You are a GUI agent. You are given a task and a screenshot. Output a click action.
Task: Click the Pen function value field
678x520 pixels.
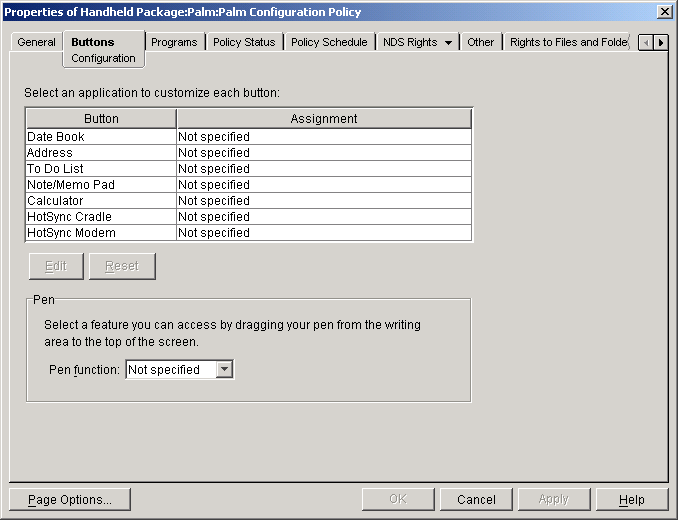pos(171,370)
